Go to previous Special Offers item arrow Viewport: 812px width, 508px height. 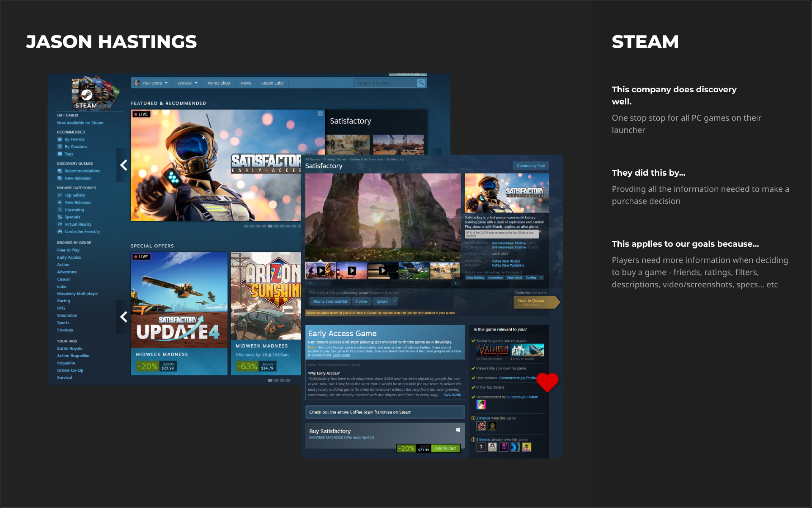123,317
